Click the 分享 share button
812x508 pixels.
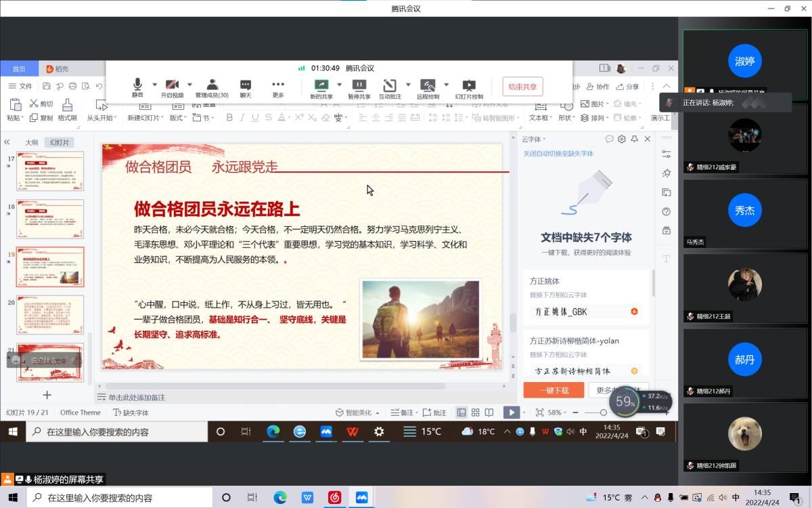coord(628,87)
